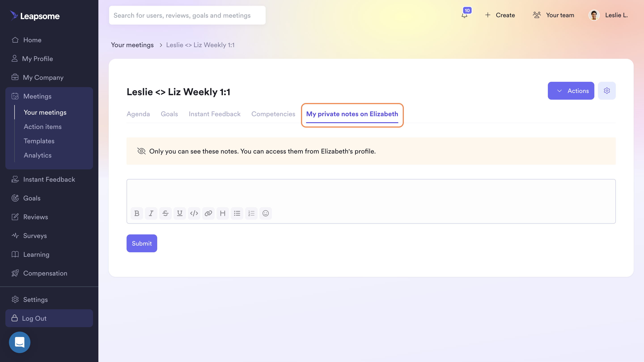The width and height of the screenshot is (644, 362).
Task: Open meeting Templates
Action: (39, 141)
